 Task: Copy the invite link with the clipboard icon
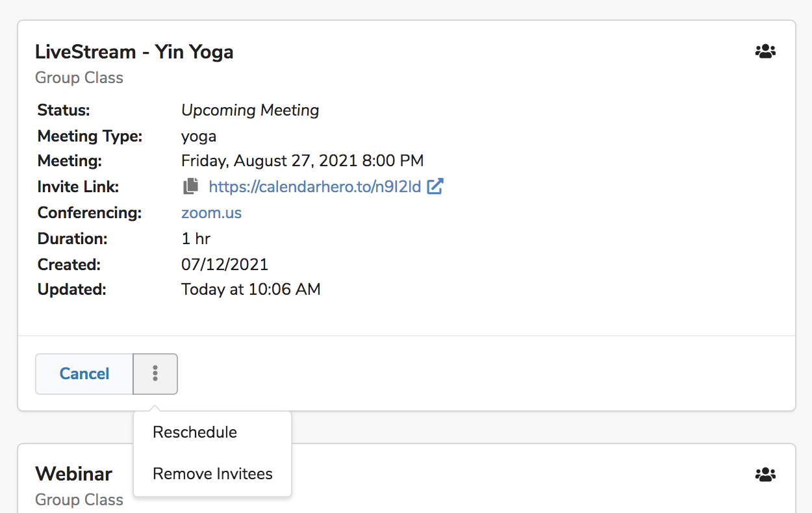pos(190,187)
